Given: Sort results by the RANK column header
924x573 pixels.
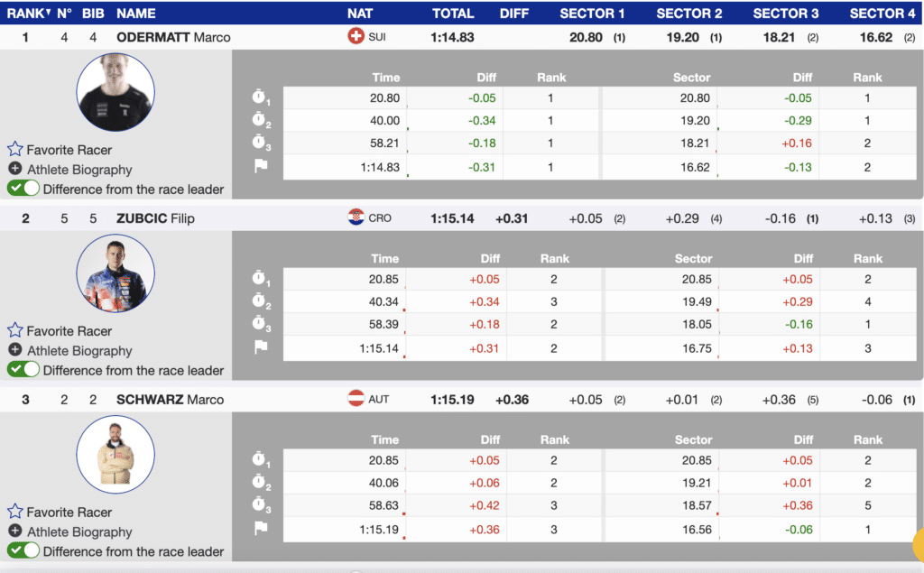Looking at the screenshot, I should (x=27, y=14).
